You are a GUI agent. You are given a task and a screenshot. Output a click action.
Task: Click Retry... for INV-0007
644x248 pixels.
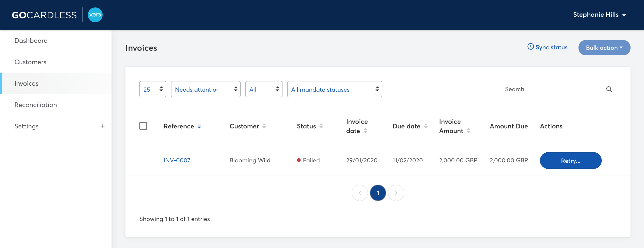571,161
